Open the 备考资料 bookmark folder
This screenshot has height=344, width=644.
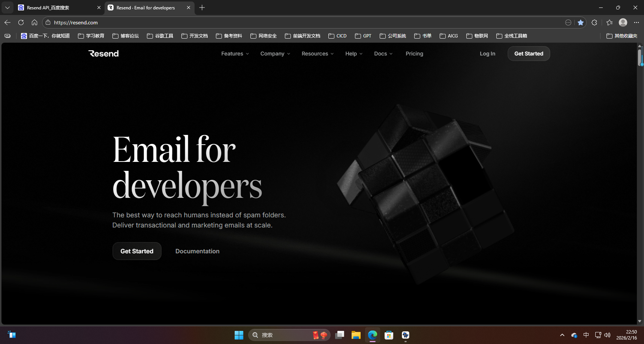[229, 36]
